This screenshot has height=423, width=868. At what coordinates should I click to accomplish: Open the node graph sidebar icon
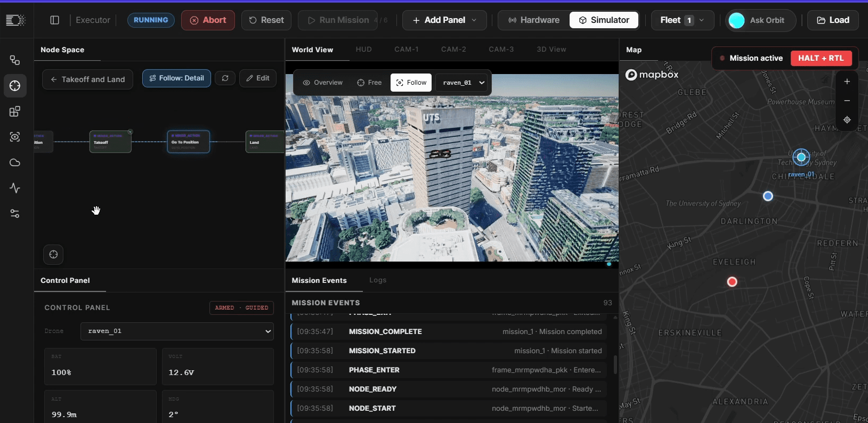point(15,60)
